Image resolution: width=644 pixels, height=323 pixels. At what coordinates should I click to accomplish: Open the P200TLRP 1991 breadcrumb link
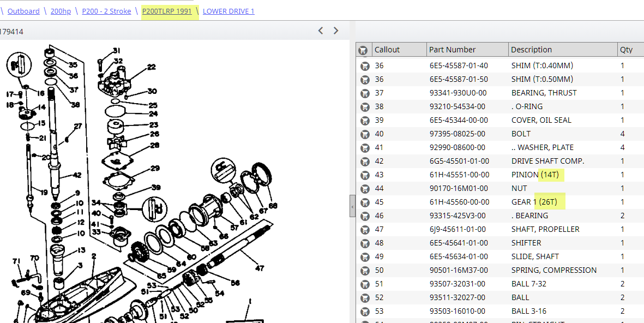[167, 11]
